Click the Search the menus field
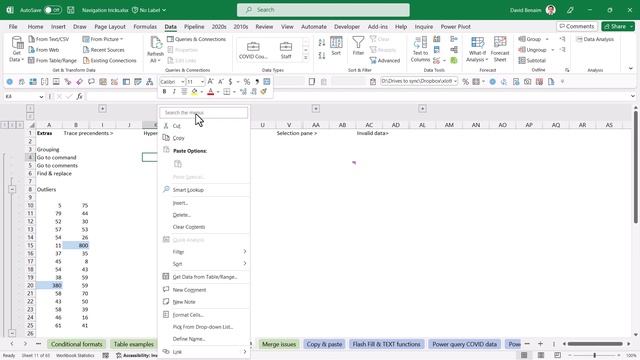Image resolution: width=640 pixels, height=360 pixels. 204,112
